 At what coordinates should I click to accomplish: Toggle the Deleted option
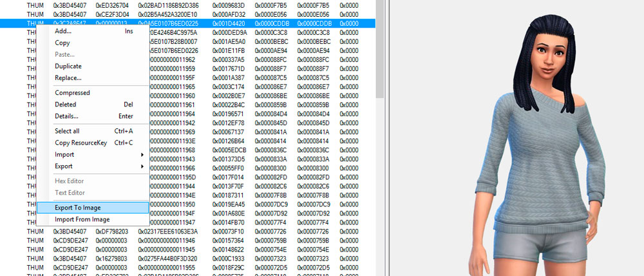click(x=66, y=104)
